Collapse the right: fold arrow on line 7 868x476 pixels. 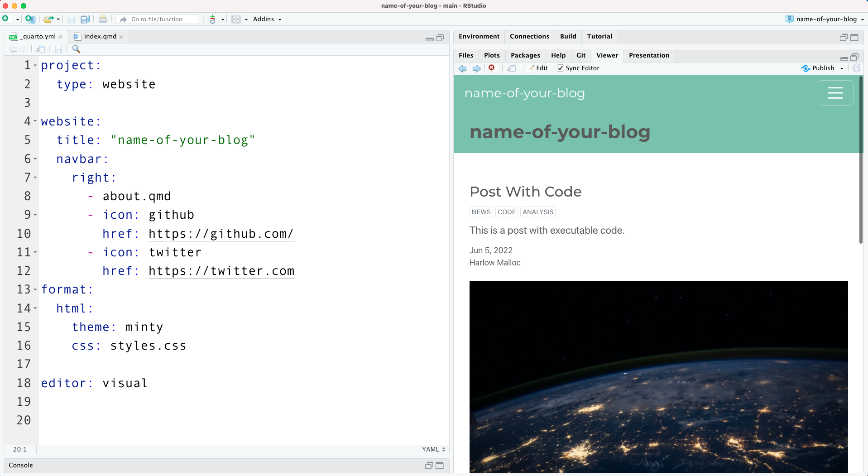click(x=35, y=178)
